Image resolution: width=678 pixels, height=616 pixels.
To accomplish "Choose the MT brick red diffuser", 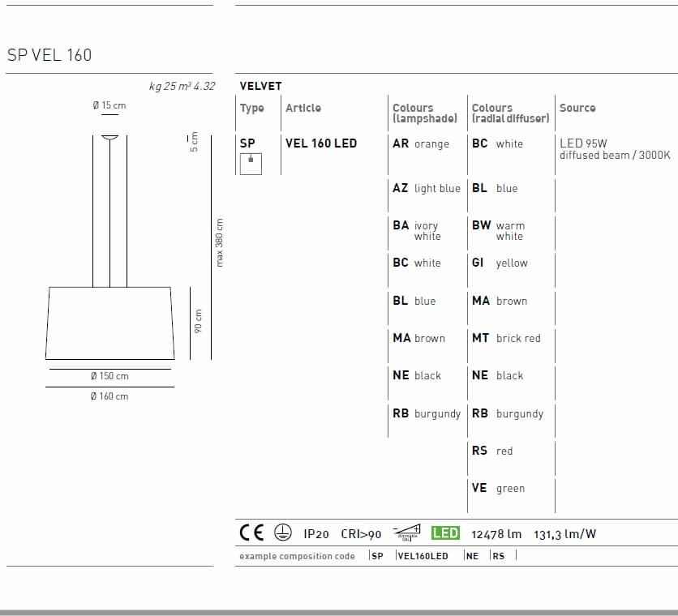I will [505, 338].
